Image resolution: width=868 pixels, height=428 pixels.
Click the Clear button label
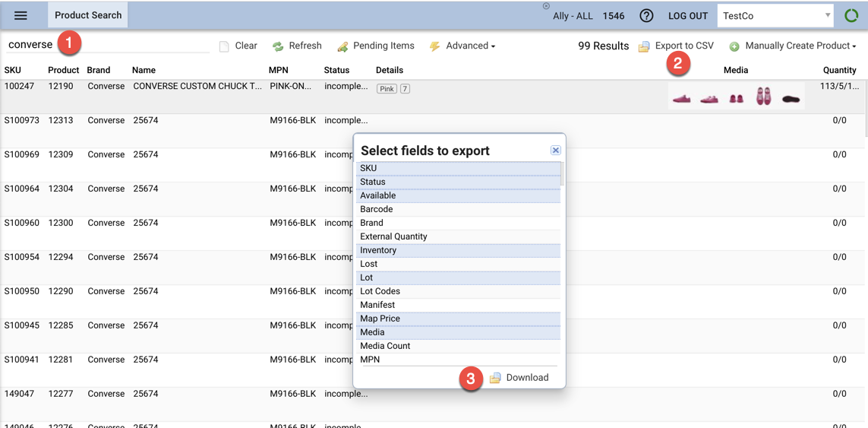click(246, 46)
